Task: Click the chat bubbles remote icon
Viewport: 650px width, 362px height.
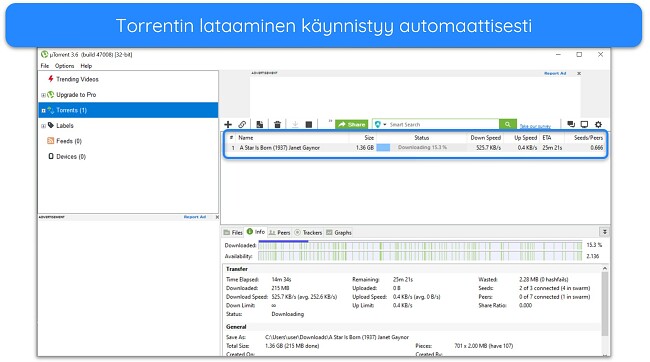Action: pos(571,124)
